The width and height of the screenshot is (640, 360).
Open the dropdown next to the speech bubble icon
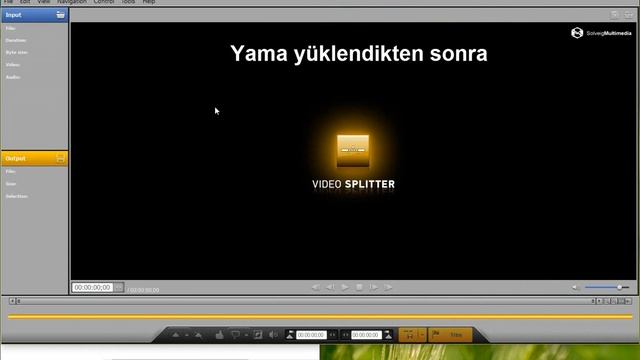246,335
